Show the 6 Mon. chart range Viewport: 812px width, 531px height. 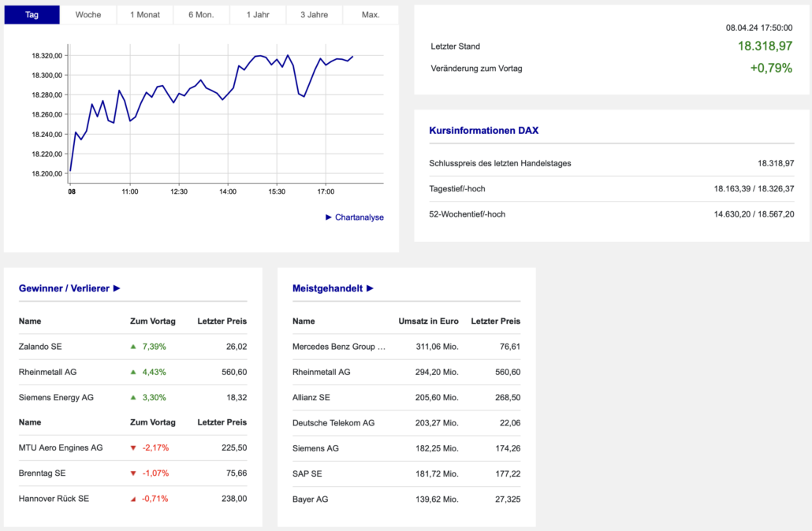coord(201,14)
